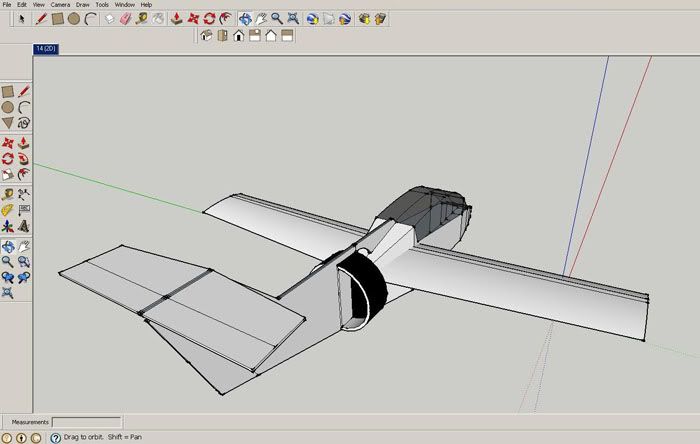Viewport: 700px width, 444px height.
Task: Select the 3D Text tool
Action: click(24, 226)
